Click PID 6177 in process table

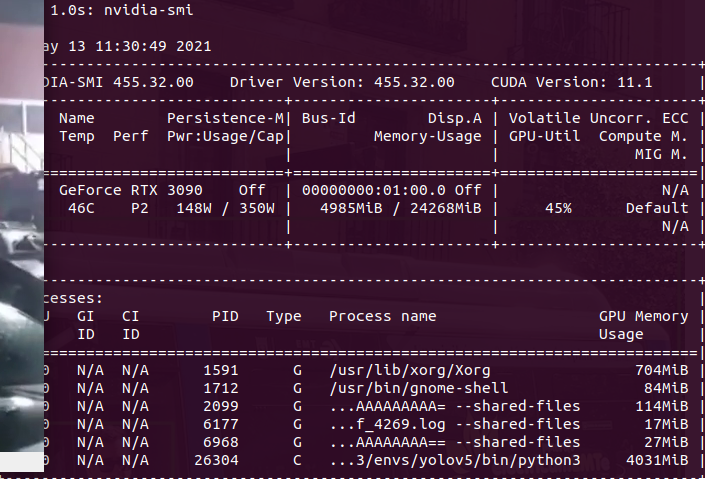tap(221, 424)
